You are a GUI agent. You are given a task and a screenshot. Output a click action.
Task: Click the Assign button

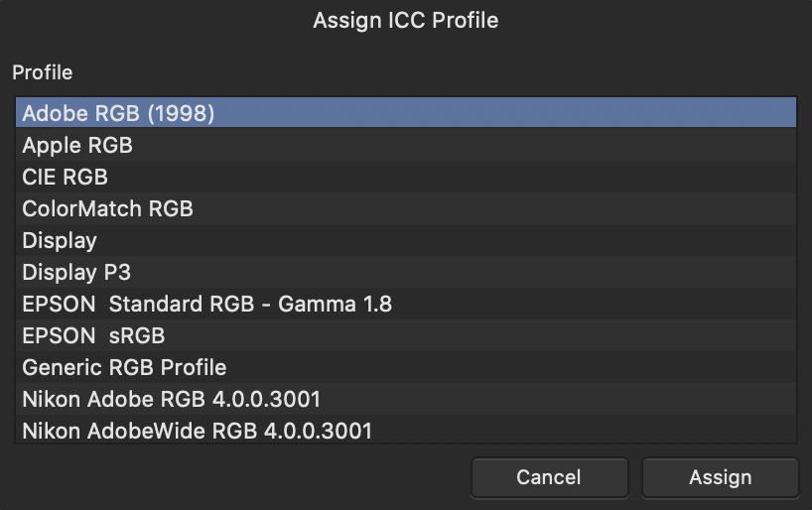(720, 477)
